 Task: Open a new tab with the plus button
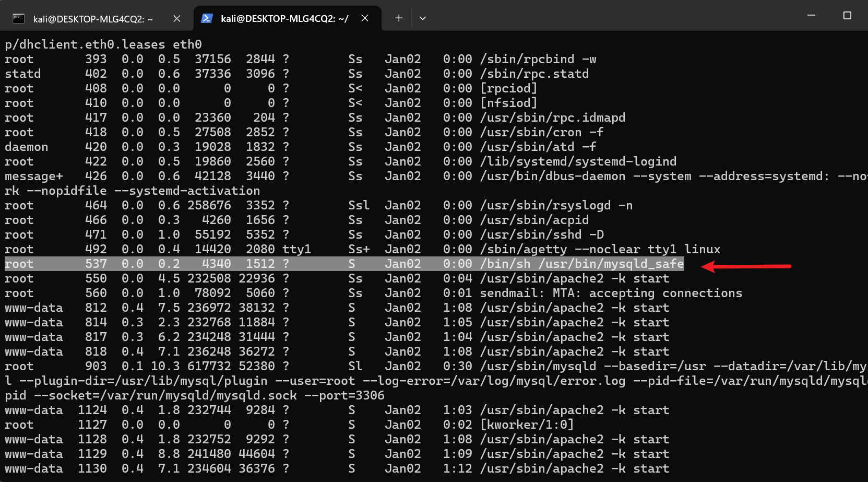(399, 18)
